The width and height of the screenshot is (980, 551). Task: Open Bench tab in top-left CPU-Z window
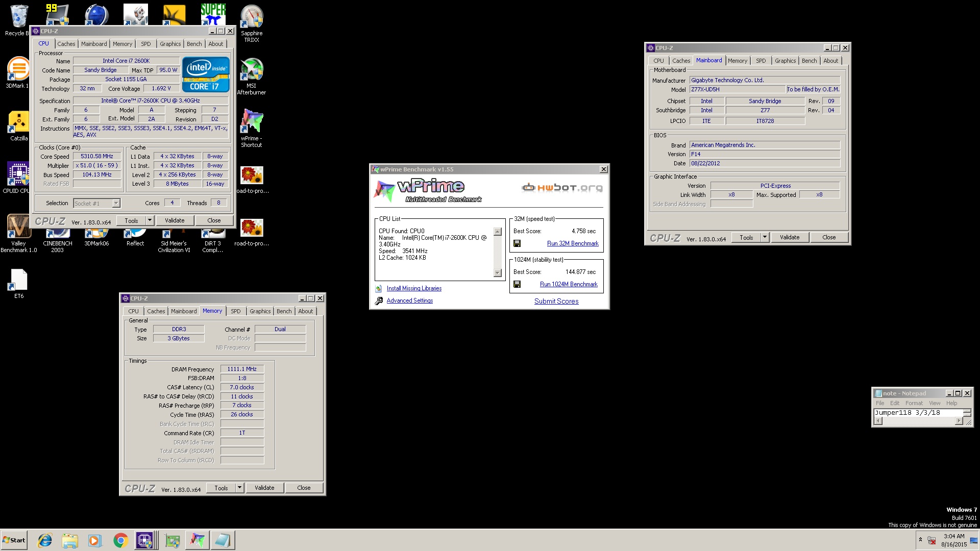pyautogui.click(x=194, y=44)
